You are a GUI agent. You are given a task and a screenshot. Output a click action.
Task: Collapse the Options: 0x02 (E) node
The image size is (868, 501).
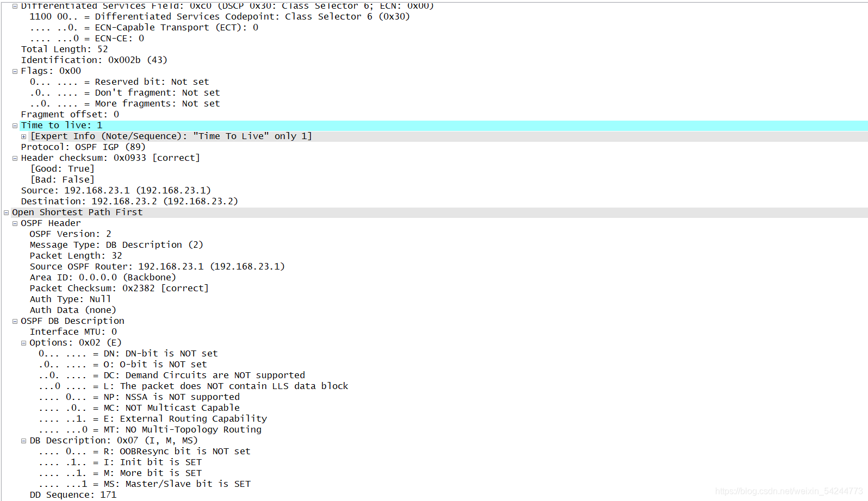click(x=24, y=343)
